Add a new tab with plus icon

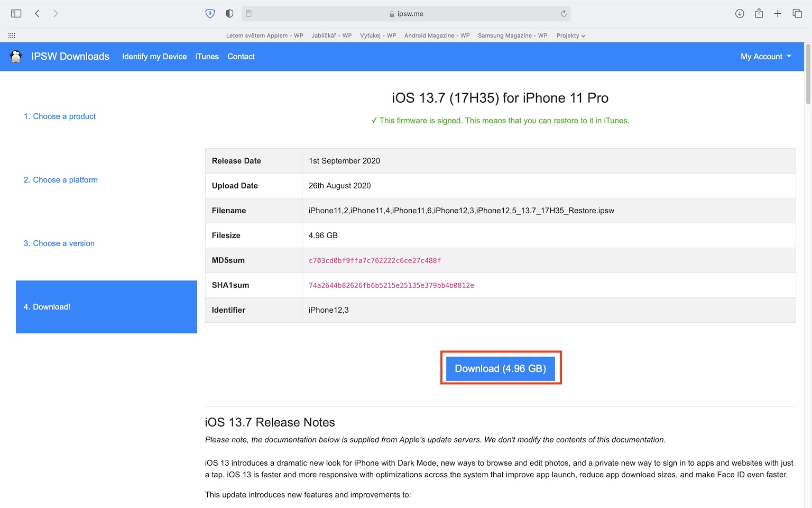coord(778,14)
